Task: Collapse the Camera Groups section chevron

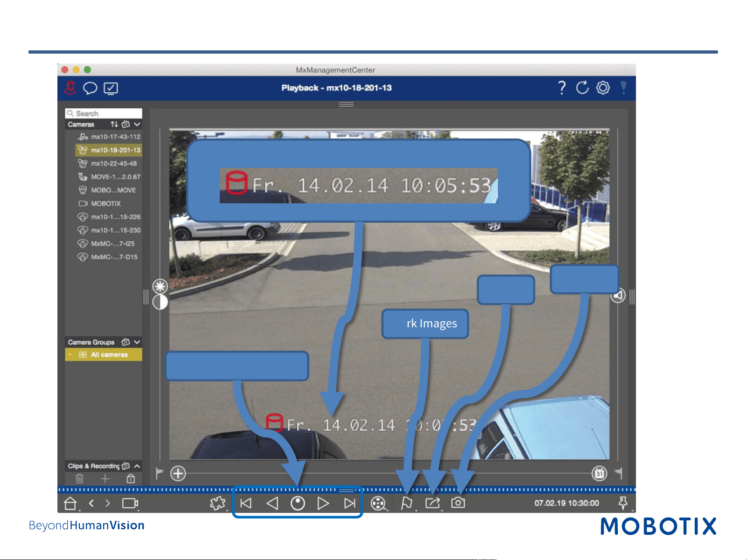Action: click(x=137, y=342)
